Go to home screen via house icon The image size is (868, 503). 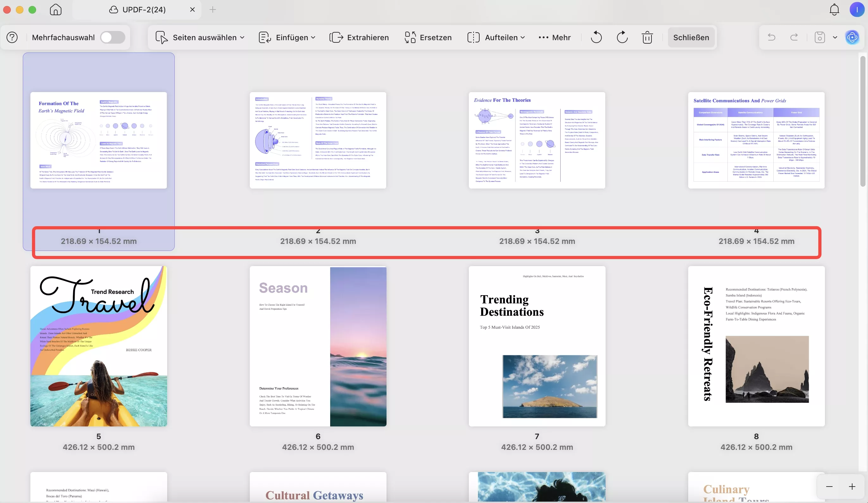55,9
